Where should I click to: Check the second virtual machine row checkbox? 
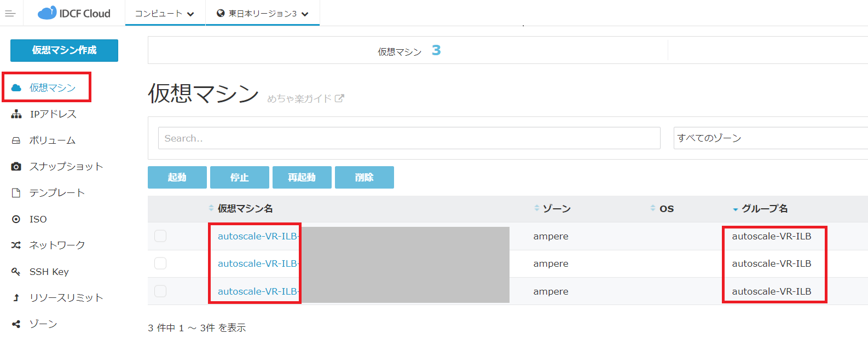click(160, 263)
